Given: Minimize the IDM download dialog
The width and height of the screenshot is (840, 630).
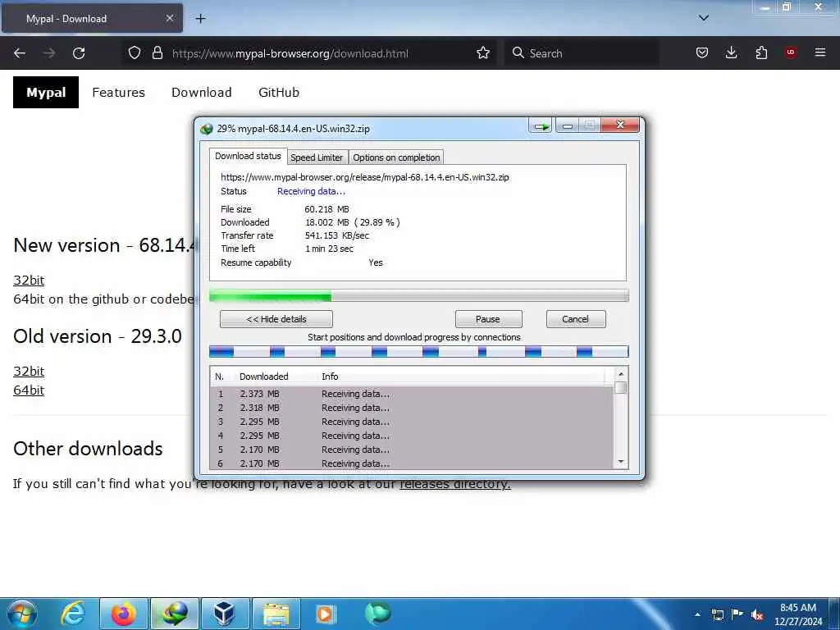Looking at the screenshot, I should pyautogui.click(x=568, y=126).
